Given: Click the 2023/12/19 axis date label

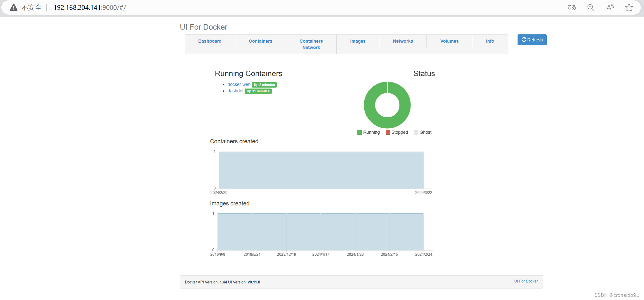Looking at the screenshot, I should click(x=286, y=254).
